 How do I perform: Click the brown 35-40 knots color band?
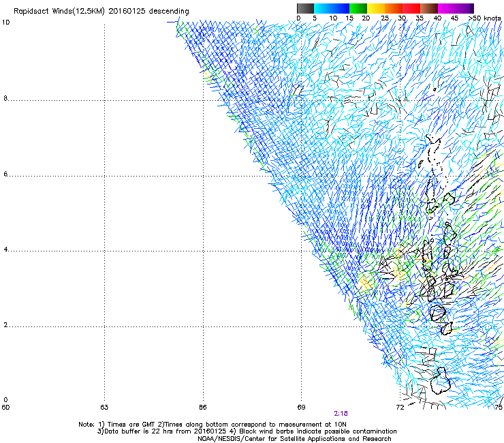coord(429,8)
